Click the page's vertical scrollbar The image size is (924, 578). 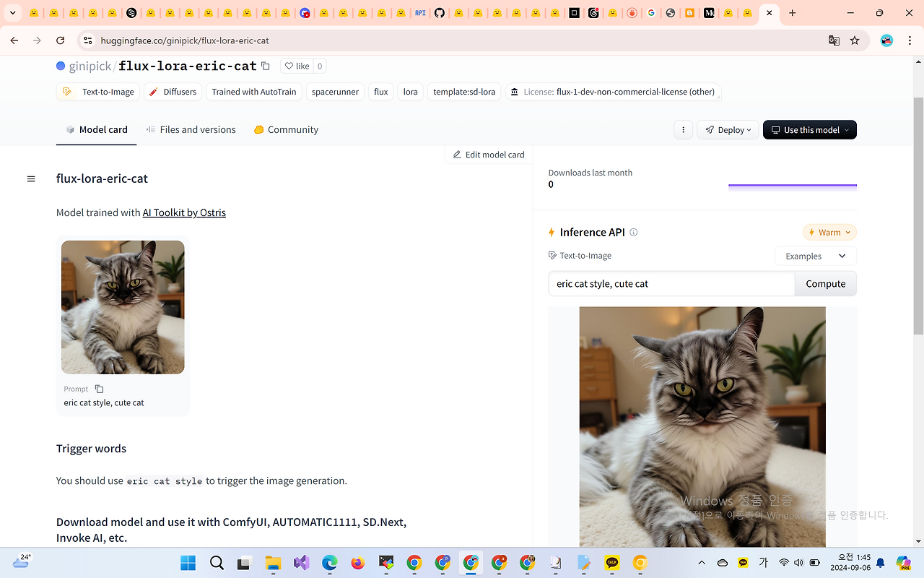tap(918, 217)
